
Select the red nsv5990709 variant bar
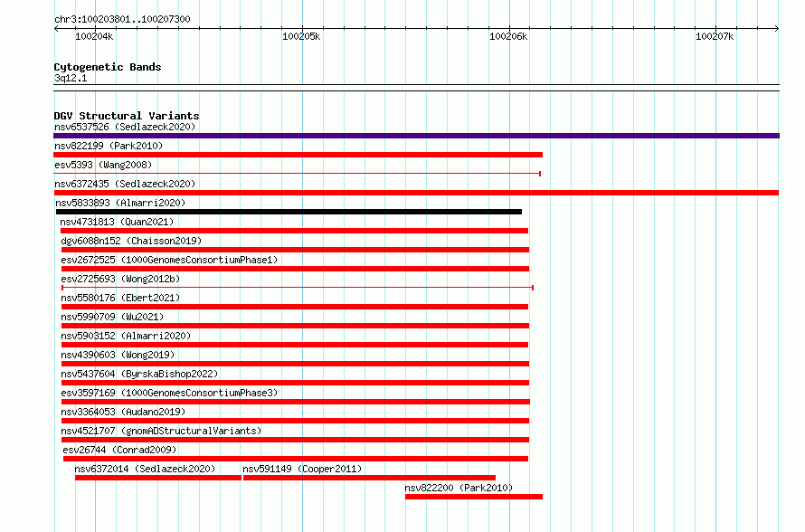coord(295,326)
